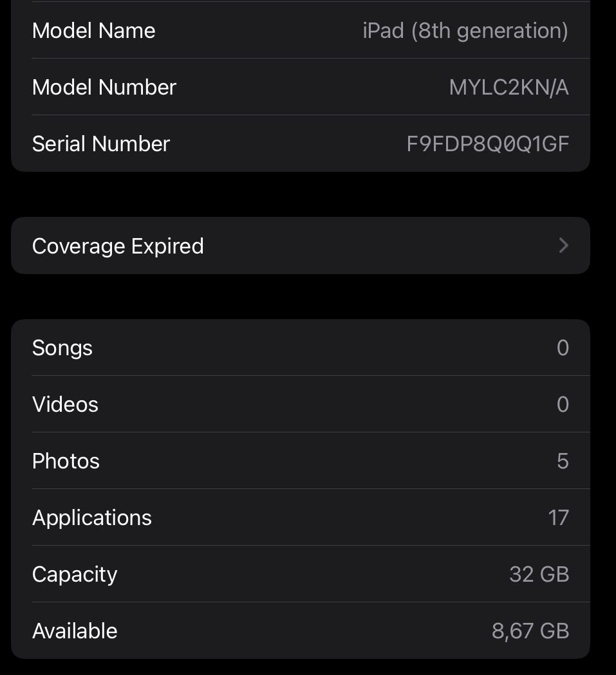Viewport: 616px width, 675px height.
Task: Tap model number MYLC2KN/A value
Action: click(509, 87)
